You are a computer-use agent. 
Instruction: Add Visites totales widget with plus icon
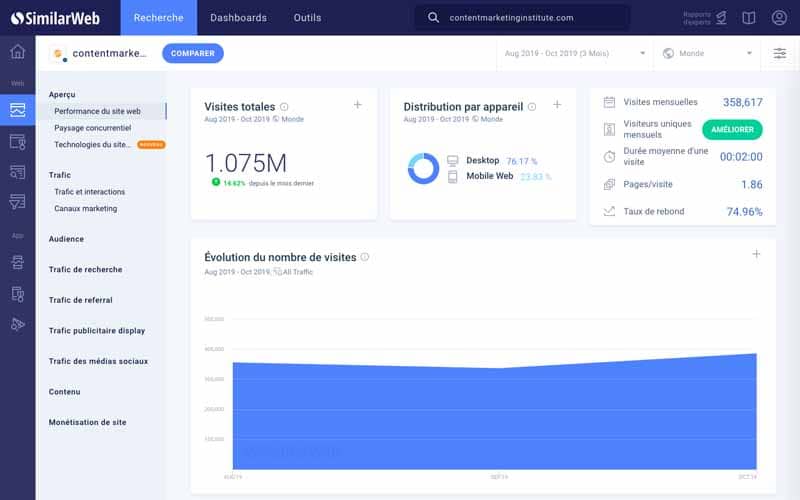[x=358, y=105]
